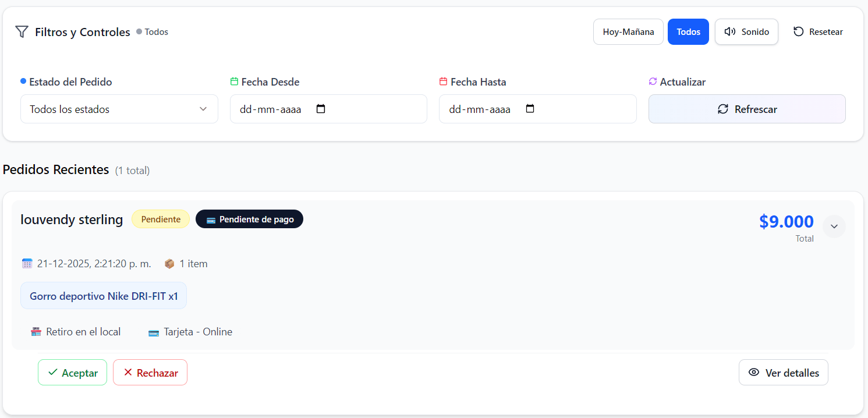Select the Todos filter button
868x418 pixels.
tap(688, 32)
